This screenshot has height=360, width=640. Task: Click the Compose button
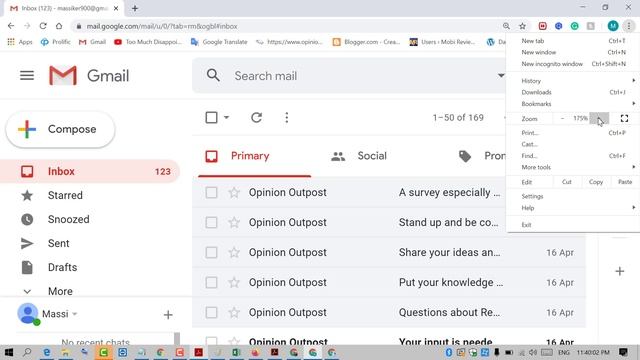pos(60,129)
